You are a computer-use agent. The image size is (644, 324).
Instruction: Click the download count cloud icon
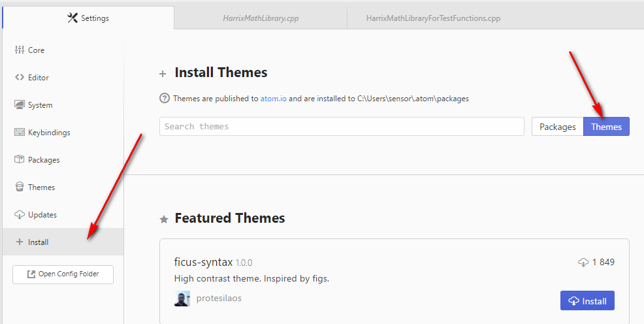click(x=583, y=262)
